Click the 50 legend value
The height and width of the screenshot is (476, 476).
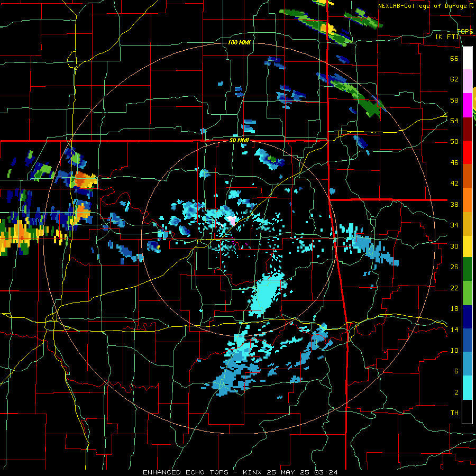[454, 142]
